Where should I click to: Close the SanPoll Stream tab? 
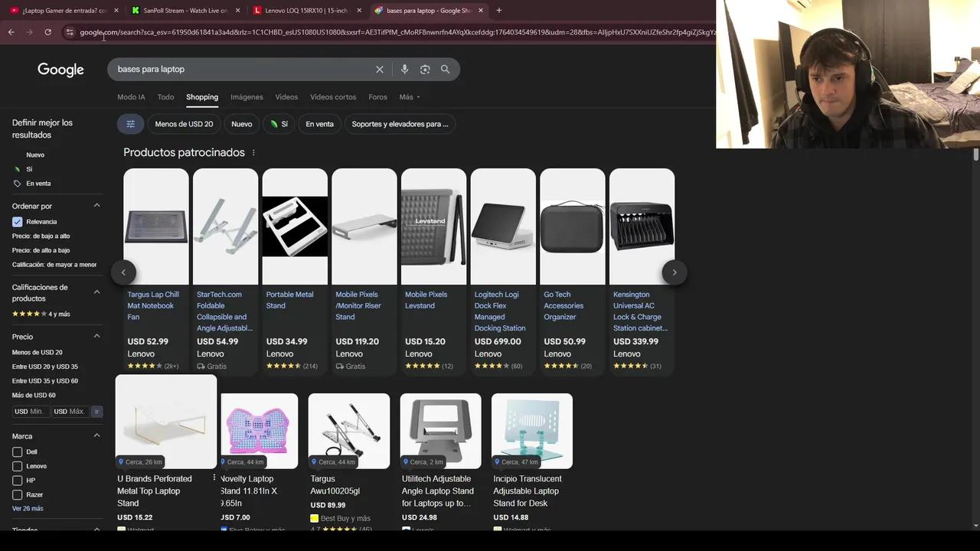click(x=237, y=11)
